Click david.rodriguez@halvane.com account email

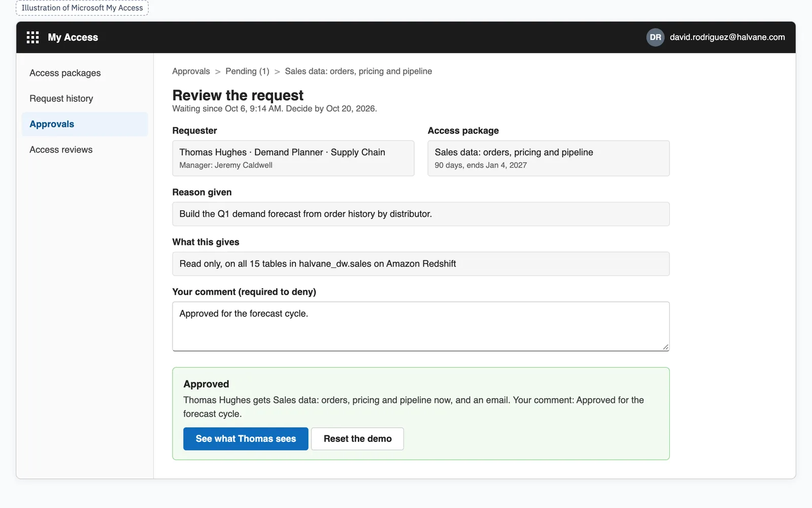(727, 37)
